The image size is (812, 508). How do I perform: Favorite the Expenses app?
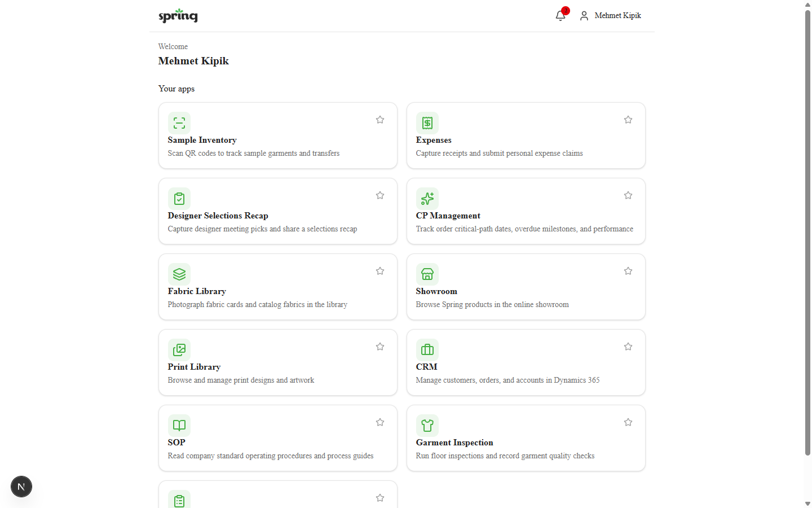click(628, 120)
